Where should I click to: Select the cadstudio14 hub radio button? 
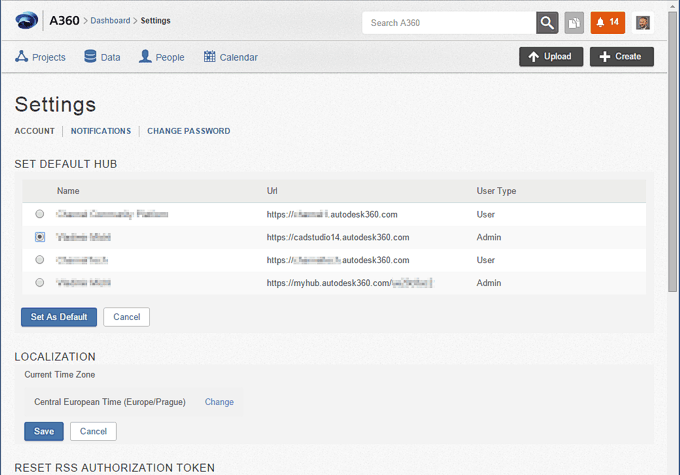point(39,237)
